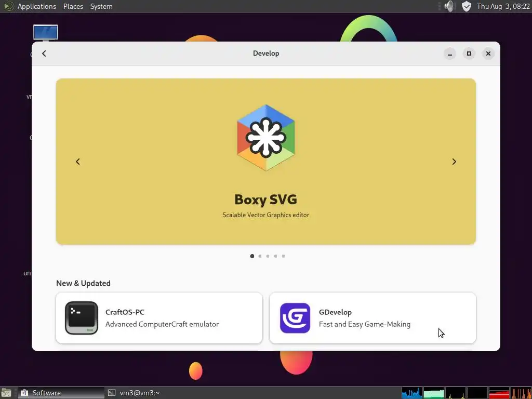Viewport: 532px width, 399px height.
Task: Open the Boxy SVG hexagon app icon
Action: [x=266, y=138]
